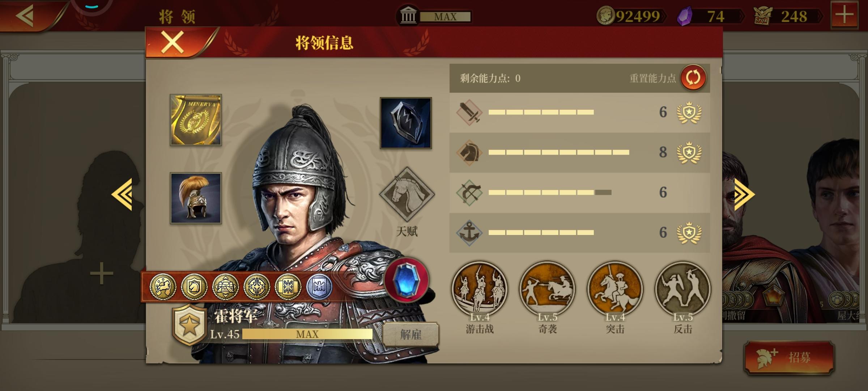Tap the back arrow beside 将领
The image size is (868, 391).
pos(25,15)
